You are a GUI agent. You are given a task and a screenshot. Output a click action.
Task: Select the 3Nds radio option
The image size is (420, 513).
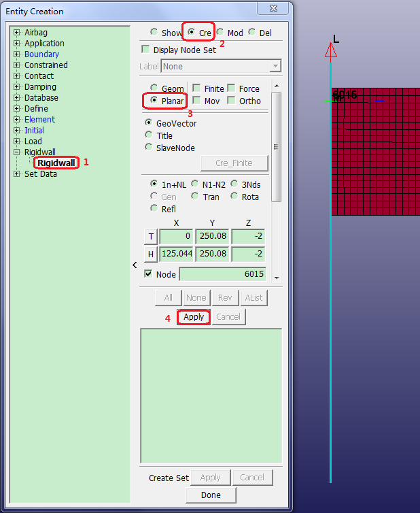pos(234,184)
